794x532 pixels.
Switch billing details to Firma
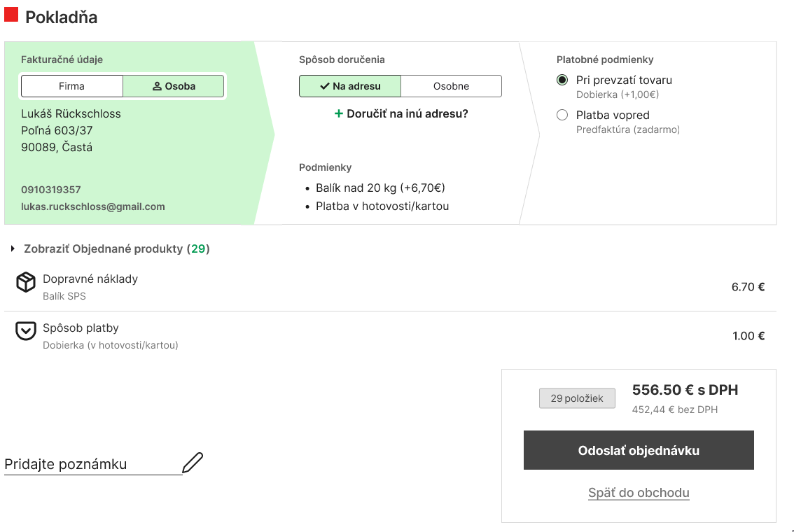(71, 86)
